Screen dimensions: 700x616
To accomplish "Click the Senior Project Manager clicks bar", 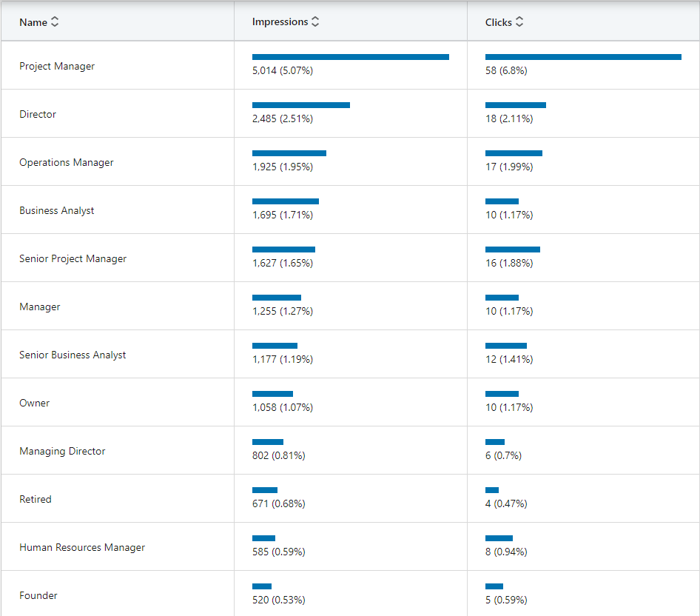I will (x=513, y=250).
